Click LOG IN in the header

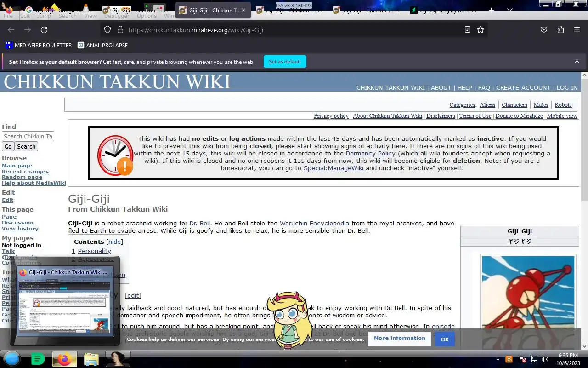(567, 87)
